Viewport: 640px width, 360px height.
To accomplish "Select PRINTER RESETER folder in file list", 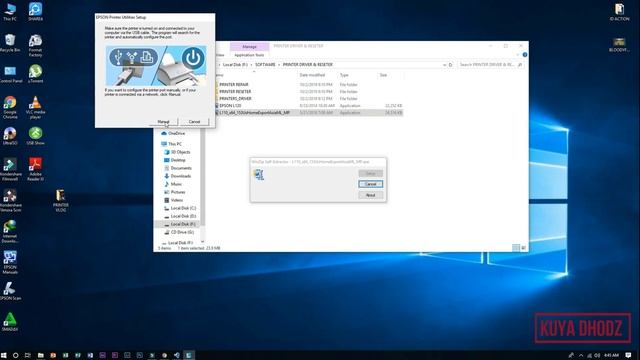I will point(235,91).
